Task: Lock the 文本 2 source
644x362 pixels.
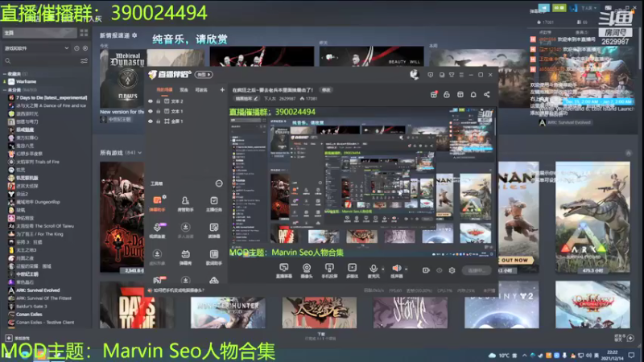Action: (x=158, y=101)
